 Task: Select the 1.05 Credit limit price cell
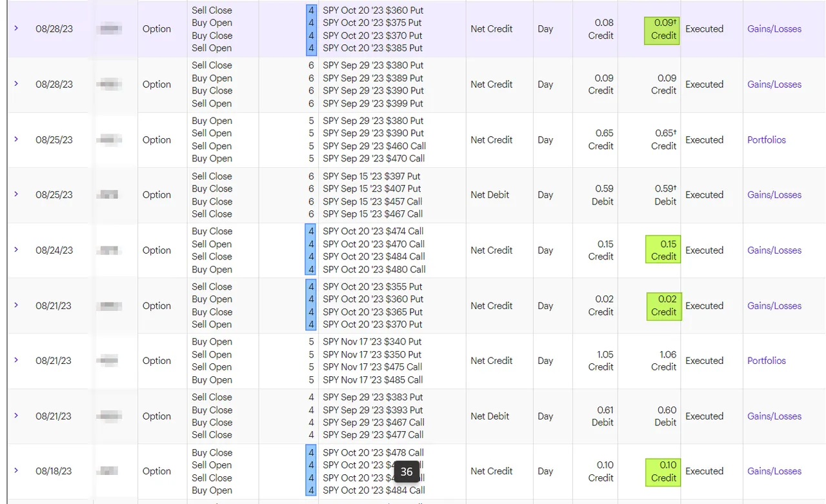(x=600, y=361)
